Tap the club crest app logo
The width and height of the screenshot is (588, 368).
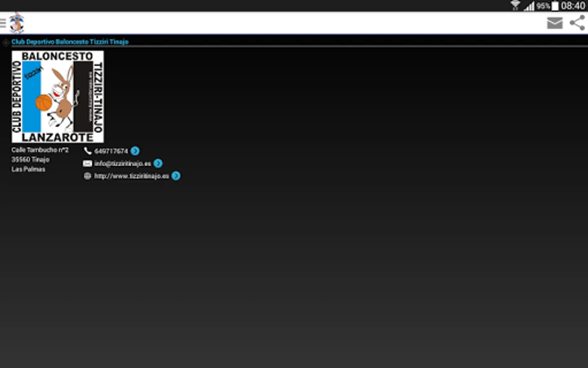coord(17,23)
